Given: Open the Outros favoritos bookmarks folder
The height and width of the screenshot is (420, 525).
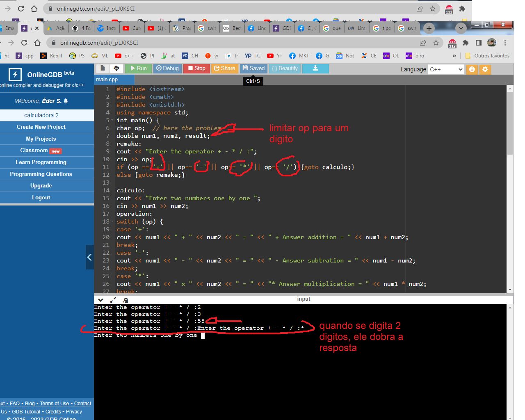Looking at the screenshot, I should [487, 56].
